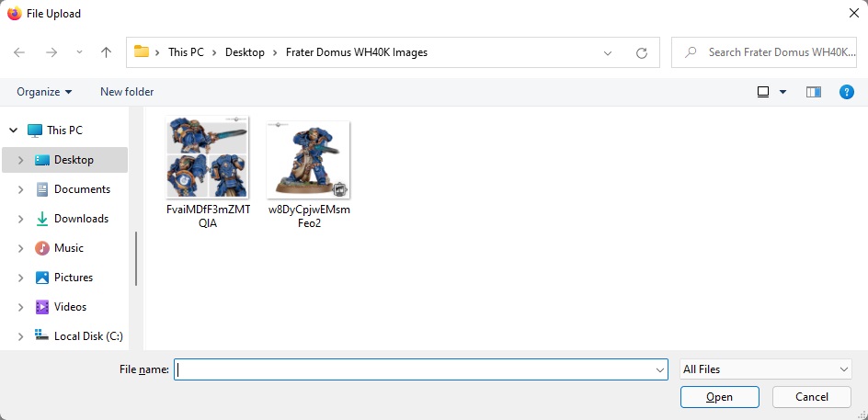Image resolution: width=868 pixels, height=420 pixels.
Task: Open the Help question mark icon
Action: coord(847,92)
